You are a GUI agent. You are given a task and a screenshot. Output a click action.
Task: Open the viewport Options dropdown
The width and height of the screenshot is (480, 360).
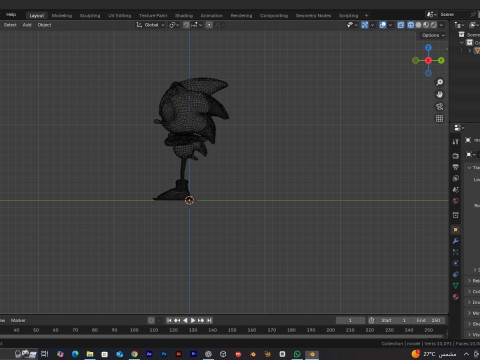433,35
